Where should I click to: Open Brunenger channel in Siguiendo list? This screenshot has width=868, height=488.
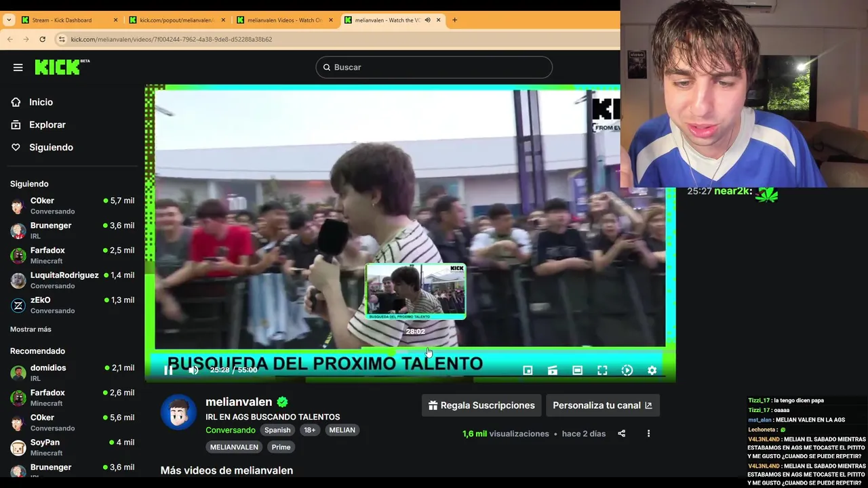click(x=71, y=230)
